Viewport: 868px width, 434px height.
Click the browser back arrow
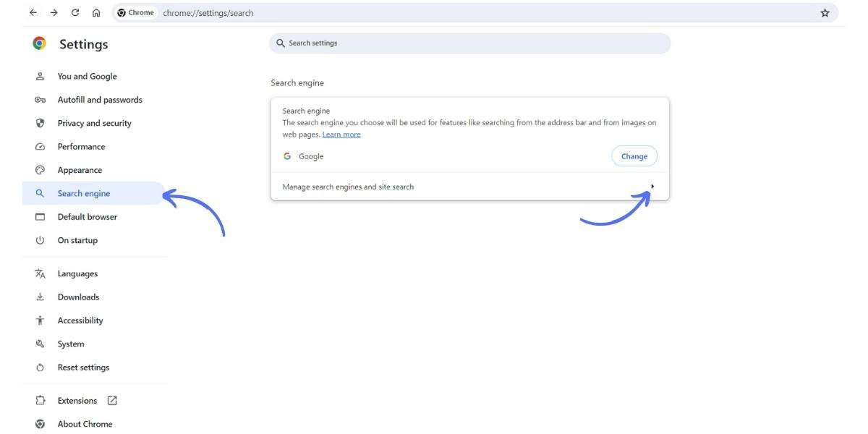click(x=33, y=13)
